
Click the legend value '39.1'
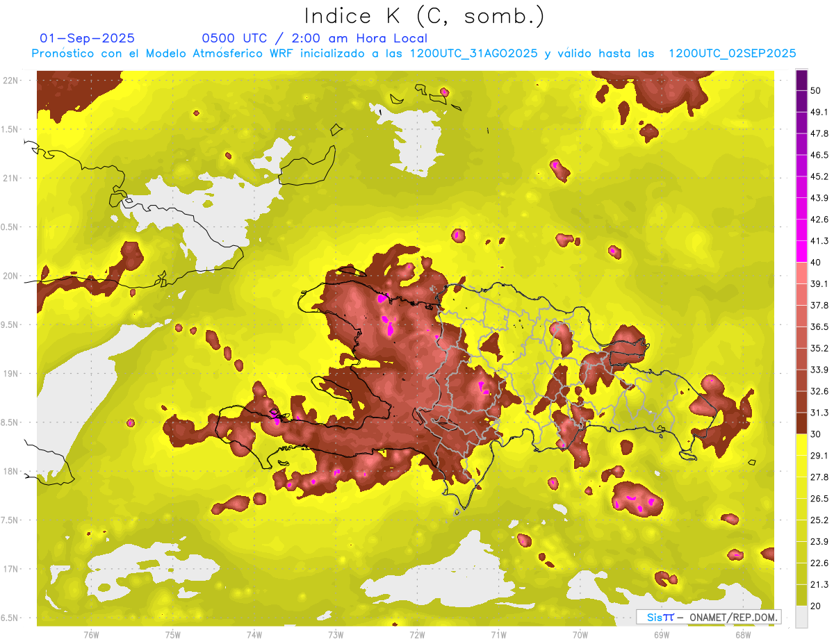[819, 283]
